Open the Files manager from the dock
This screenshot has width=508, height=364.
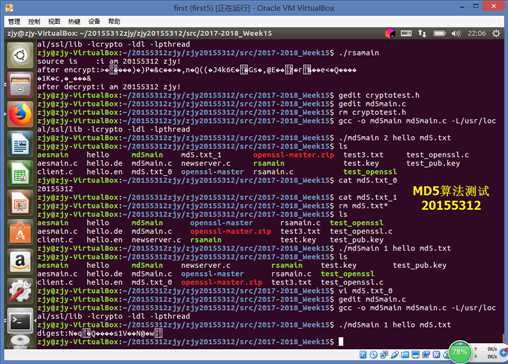click(20, 85)
